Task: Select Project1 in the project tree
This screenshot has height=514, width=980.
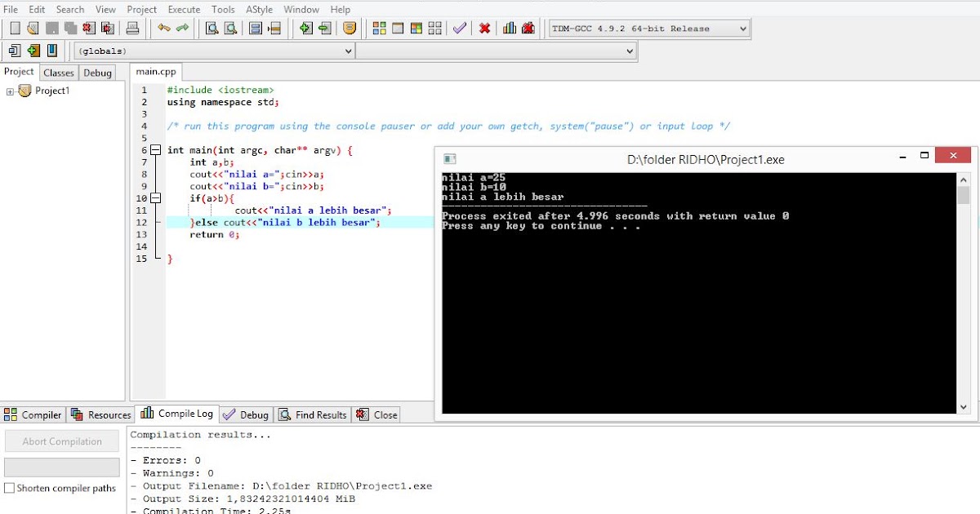Action: click(52, 91)
